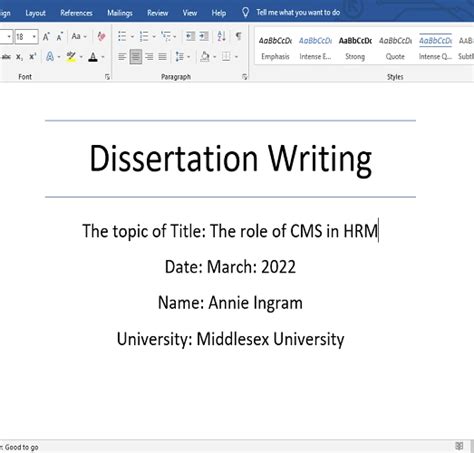Screen dimensions: 474x453
Task: Toggle center alignment
Action: pos(136,57)
